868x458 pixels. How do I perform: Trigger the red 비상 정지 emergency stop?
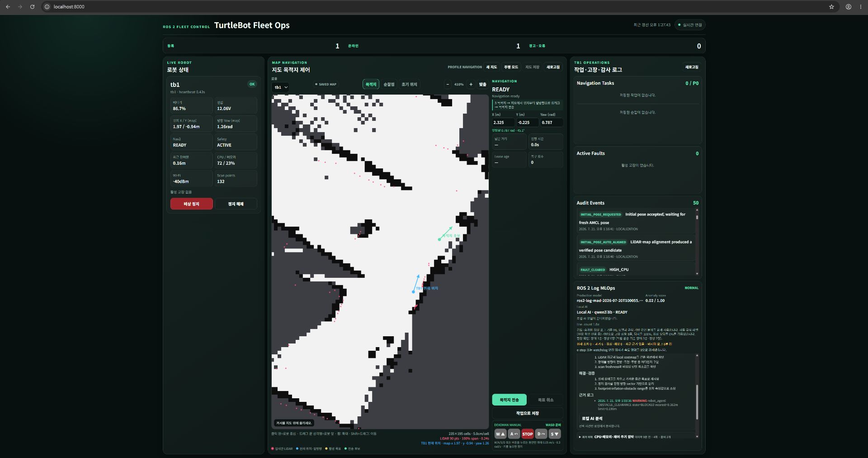point(191,204)
